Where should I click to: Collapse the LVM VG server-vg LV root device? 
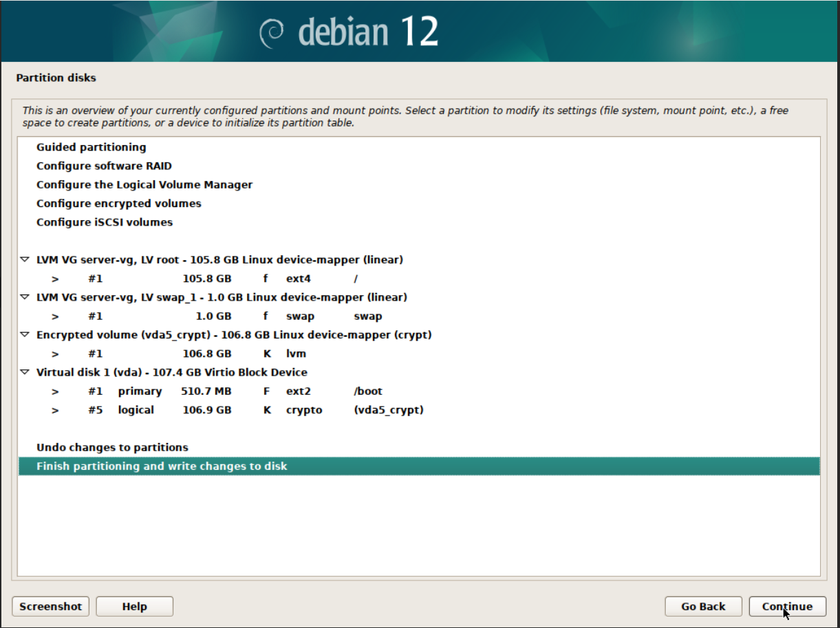pos(25,260)
